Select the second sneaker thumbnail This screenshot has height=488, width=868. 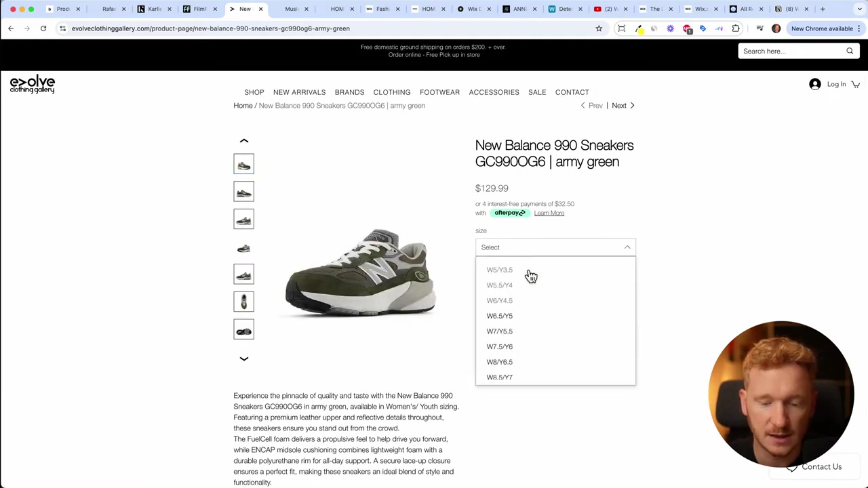point(244,192)
